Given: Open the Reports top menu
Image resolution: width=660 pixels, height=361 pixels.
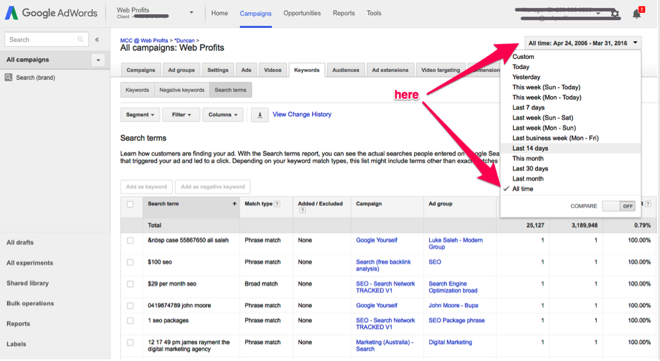Looking at the screenshot, I should click(x=343, y=13).
